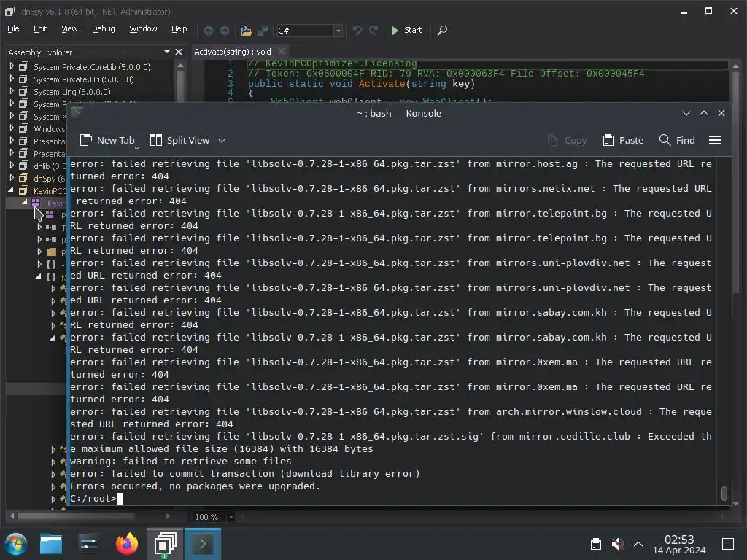Open file with dnSpy folder icon
The image size is (747, 560).
(x=246, y=31)
